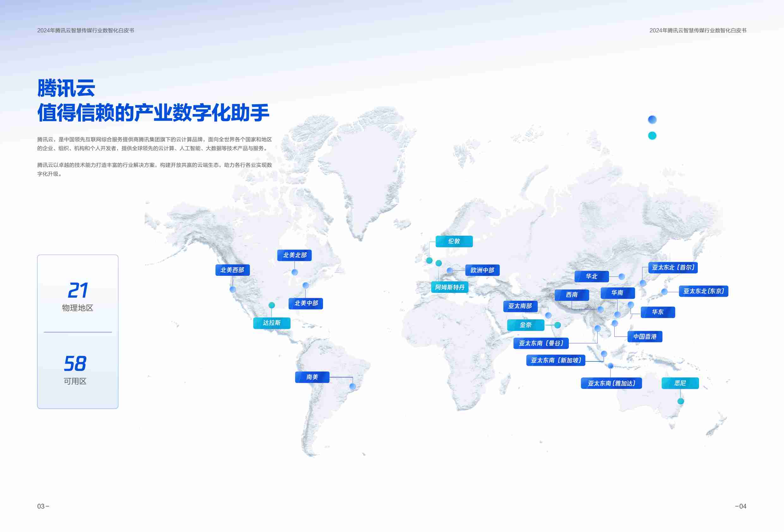The width and height of the screenshot is (784, 532).
Task: Select the 亚太南部 region label
Action: [x=520, y=306]
